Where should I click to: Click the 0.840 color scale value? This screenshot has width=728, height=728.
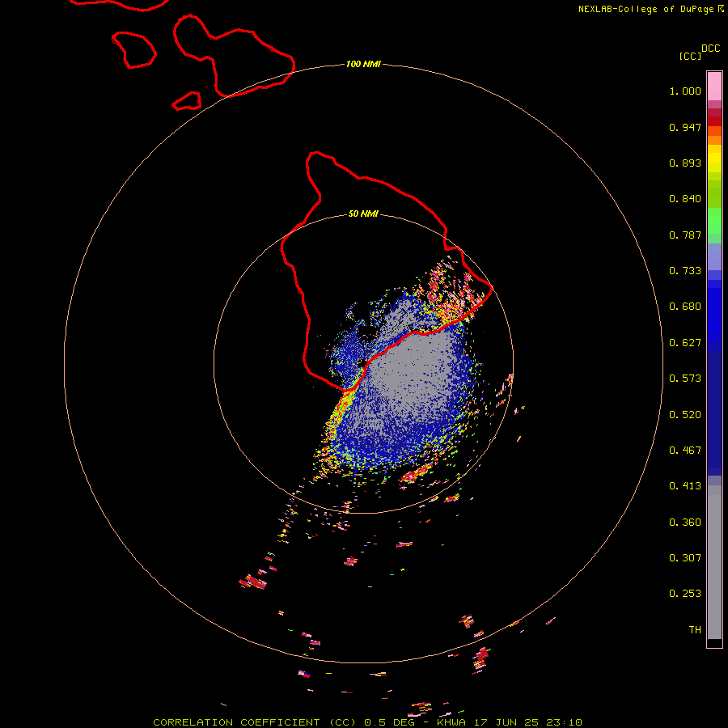(x=685, y=199)
